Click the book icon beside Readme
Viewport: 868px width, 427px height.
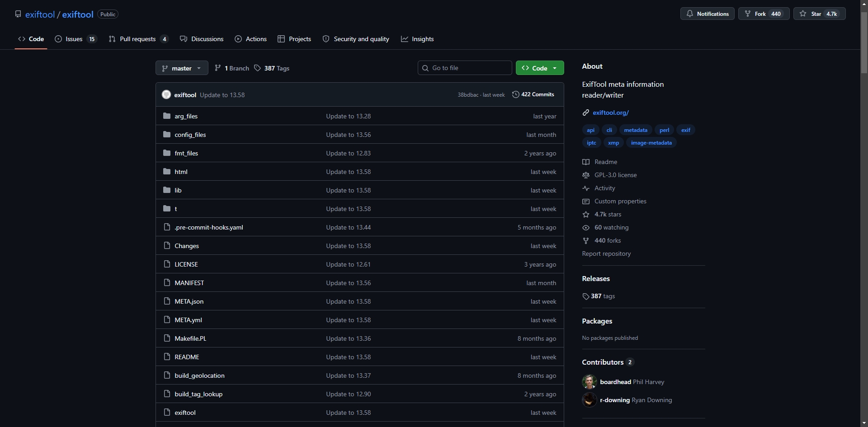point(586,162)
